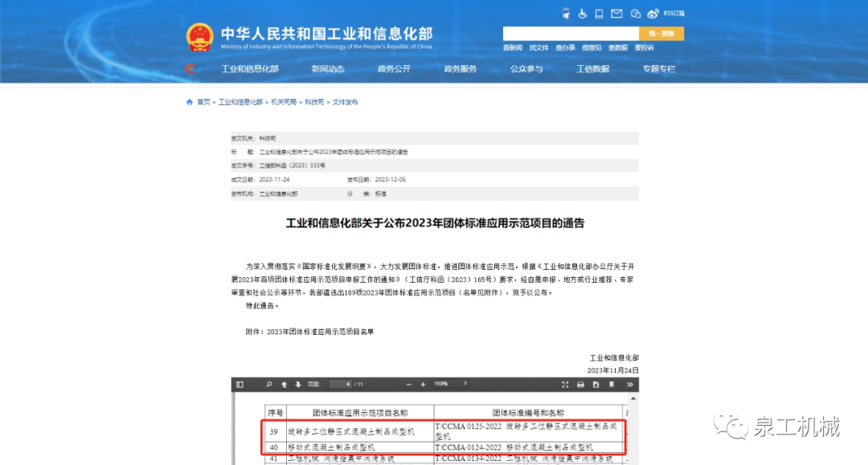Open the accessibility wheelchair icon
This screenshot has width=868, height=465.
(581, 14)
